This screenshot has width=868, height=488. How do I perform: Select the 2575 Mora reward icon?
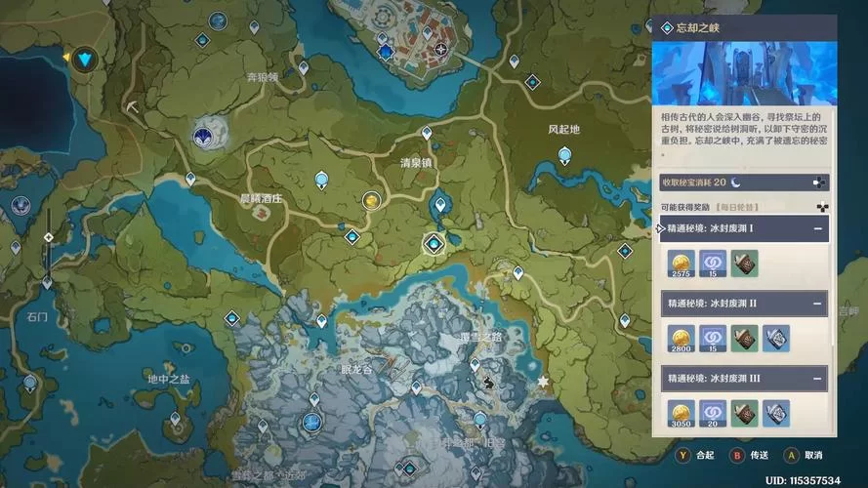click(681, 264)
